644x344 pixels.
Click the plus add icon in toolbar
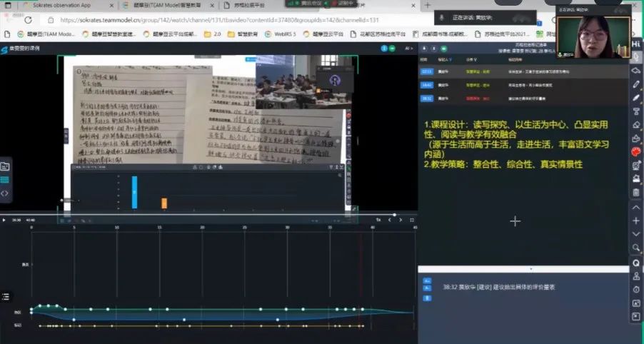click(636, 220)
